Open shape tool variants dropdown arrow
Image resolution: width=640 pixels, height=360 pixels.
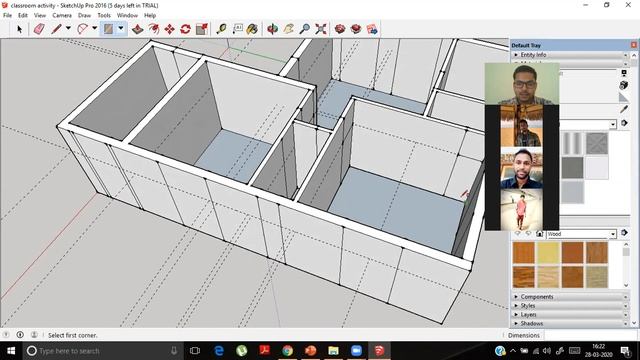pyautogui.click(x=121, y=29)
